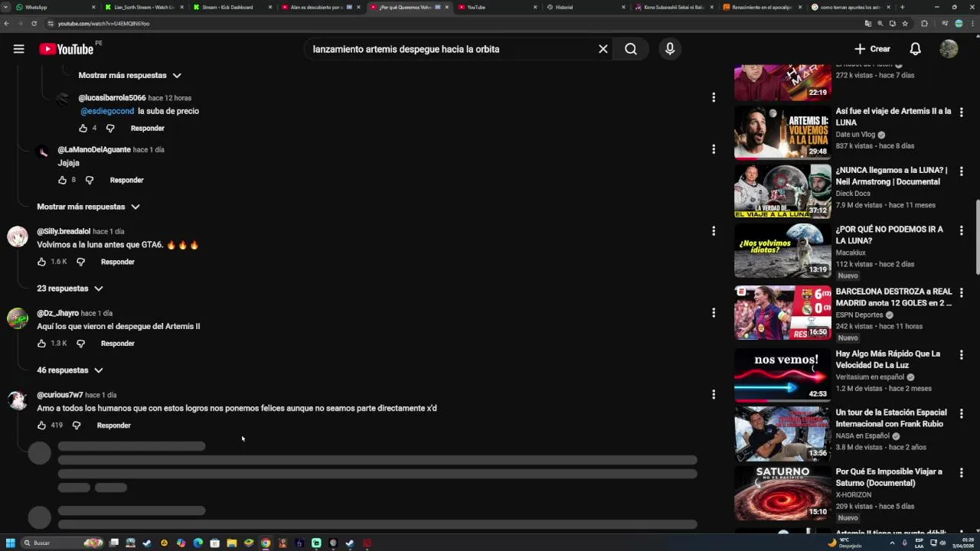Start voice search with microphone
Viewport: 980px width, 551px height.
tap(670, 49)
